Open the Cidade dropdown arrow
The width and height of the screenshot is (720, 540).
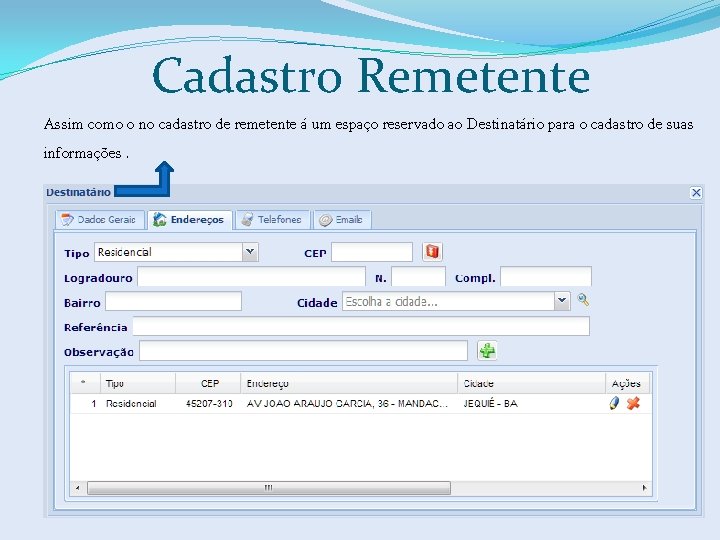pos(562,301)
